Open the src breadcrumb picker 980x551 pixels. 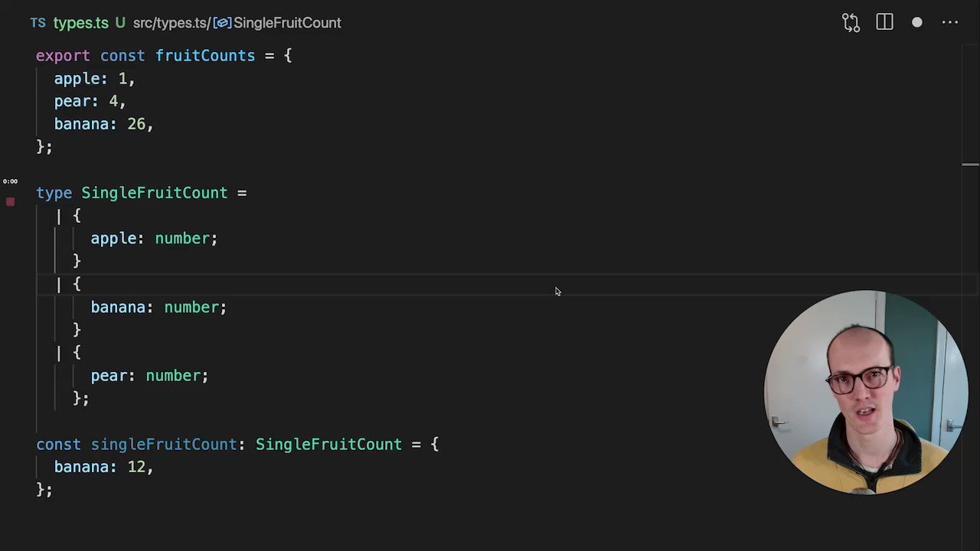coord(142,23)
